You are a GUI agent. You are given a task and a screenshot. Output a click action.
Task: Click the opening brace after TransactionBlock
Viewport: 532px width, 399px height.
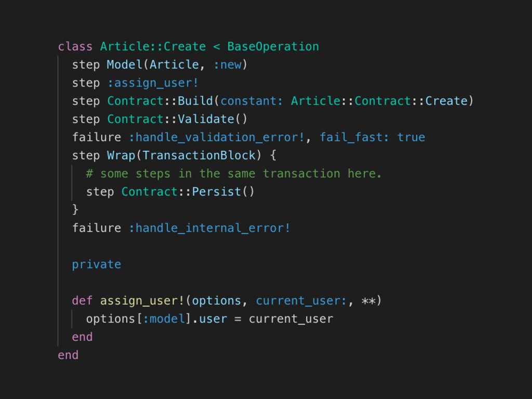tap(273, 155)
